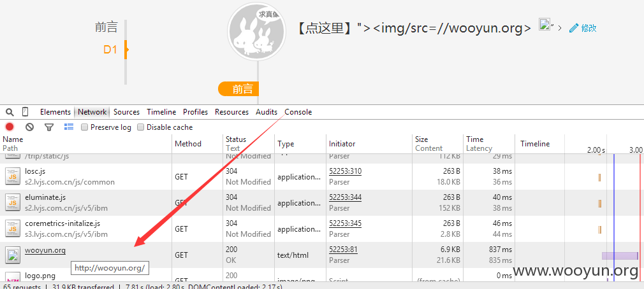Sort by the Status Text column header
This screenshot has width=644, height=289.
click(x=249, y=143)
